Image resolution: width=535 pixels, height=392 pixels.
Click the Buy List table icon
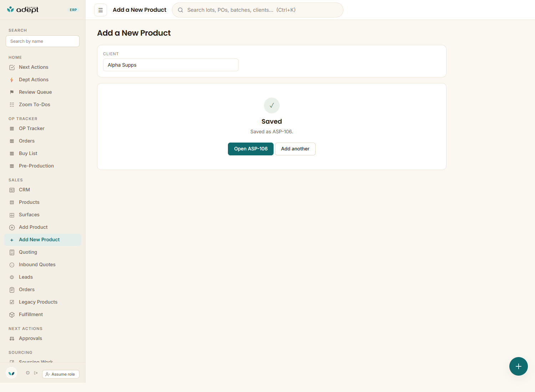click(12, 154)
